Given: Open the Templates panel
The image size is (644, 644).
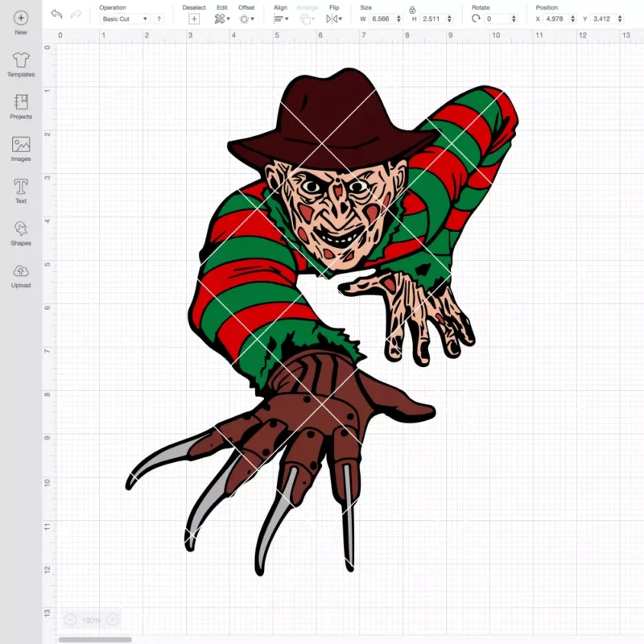Looking at the screenshot, I should [x=21, y=65].
